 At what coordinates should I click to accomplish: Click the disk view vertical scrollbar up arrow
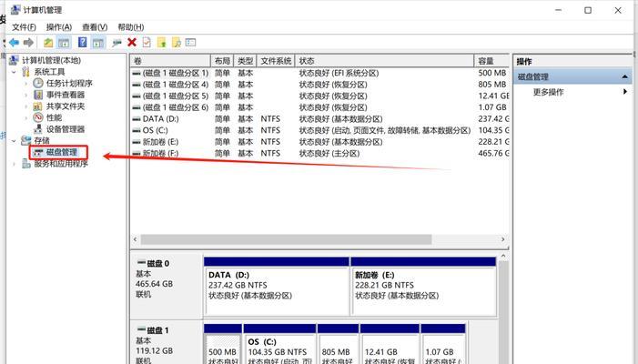click(x=503, y=257)
